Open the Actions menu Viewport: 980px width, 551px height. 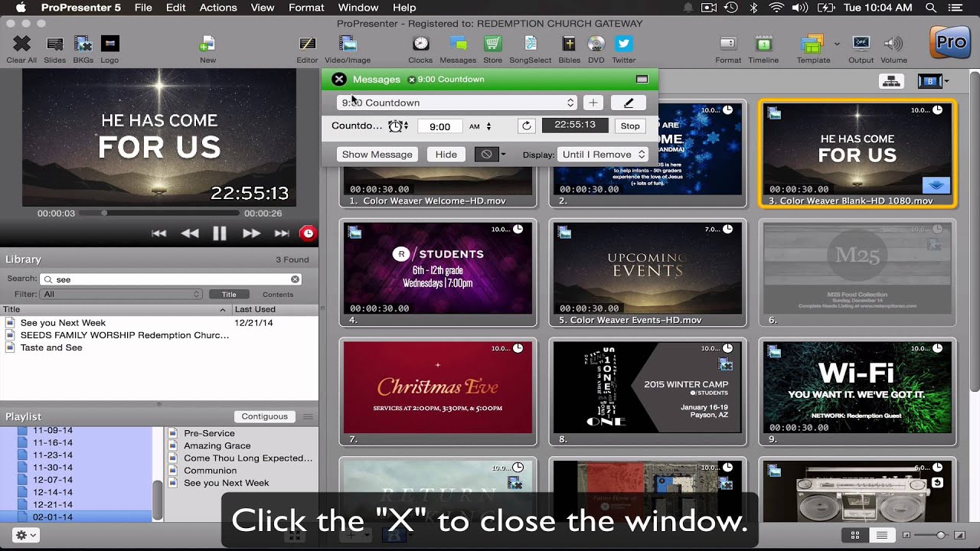coord(218,8)
